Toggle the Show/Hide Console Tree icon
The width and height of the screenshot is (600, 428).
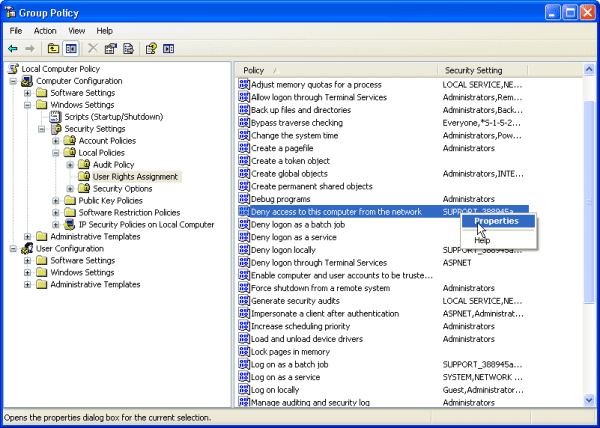tap(71, 48)
